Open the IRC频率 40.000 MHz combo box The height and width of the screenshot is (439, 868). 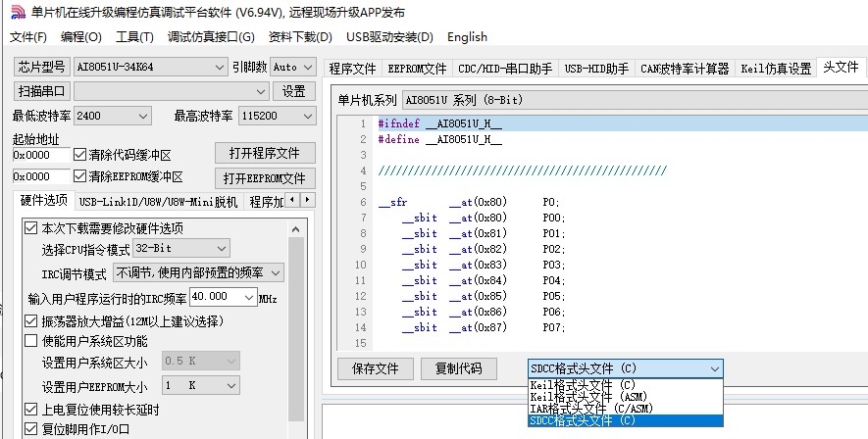coord(223,297)
